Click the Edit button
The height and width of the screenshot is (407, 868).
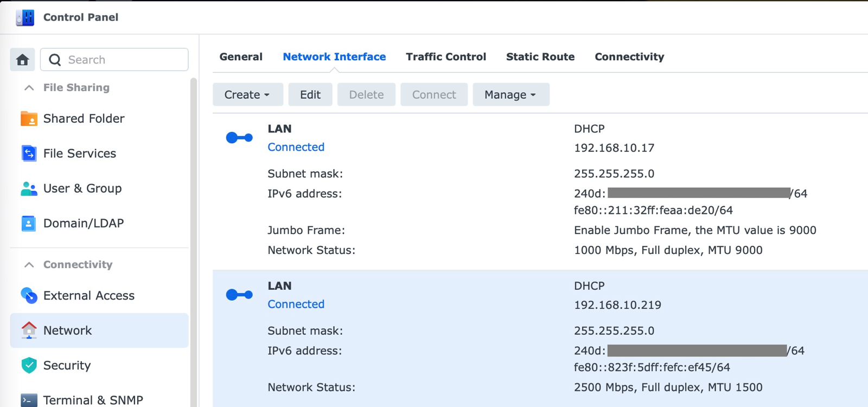(310, 94)
